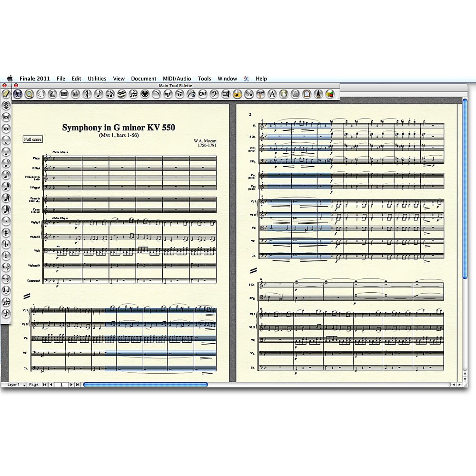The image size is (476, 476).
Task: Click the vertical scrollbar thumb
Action: (x=465, y=188)
